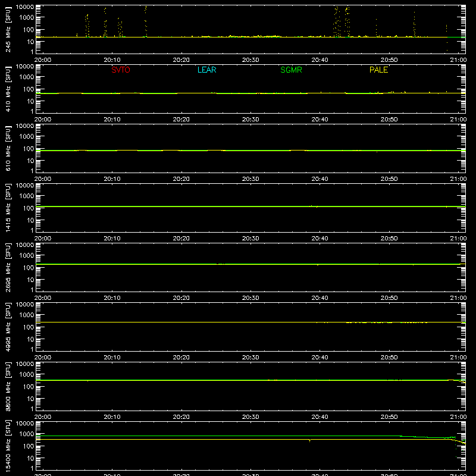Click 20:40 time label under 1415 MHz plot

pos(320,239)
